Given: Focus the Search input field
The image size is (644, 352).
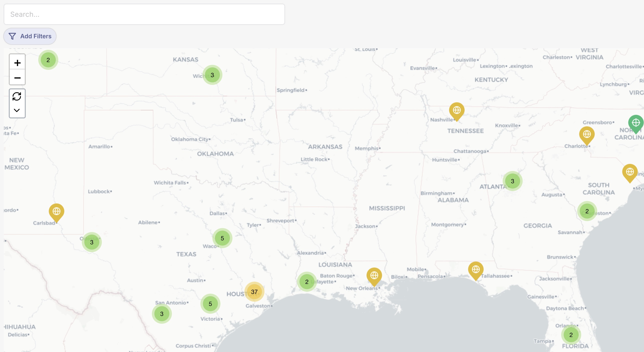Looking at the screenshot, I should click(x=144, y=14).
